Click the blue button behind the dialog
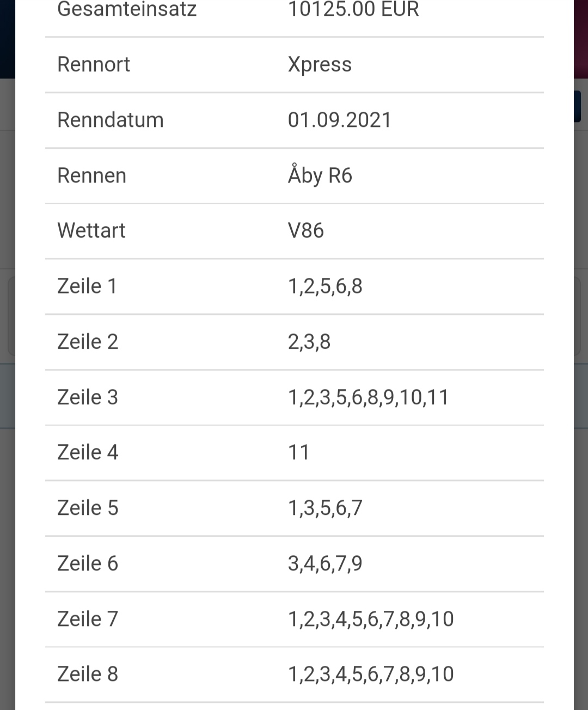Screen dimensions: 588x710 (x=577, y=106)
